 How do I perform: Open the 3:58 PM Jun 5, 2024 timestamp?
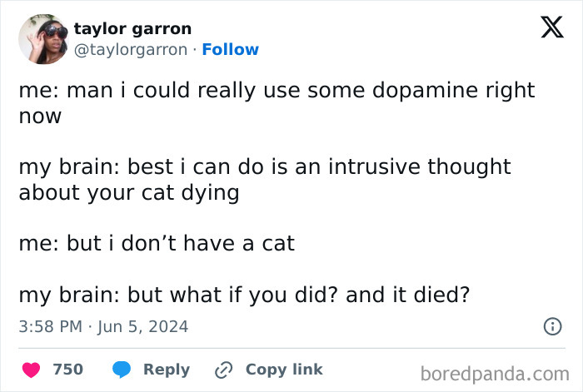[103, 327]
